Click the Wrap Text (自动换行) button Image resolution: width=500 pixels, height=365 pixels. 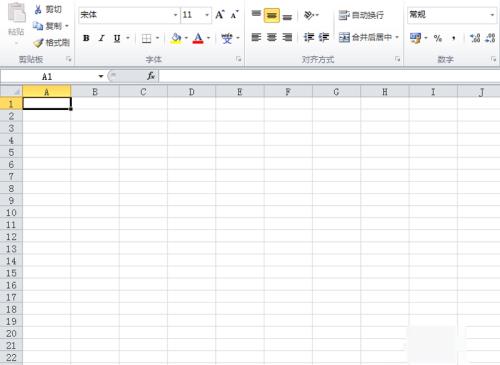(361, 15)
